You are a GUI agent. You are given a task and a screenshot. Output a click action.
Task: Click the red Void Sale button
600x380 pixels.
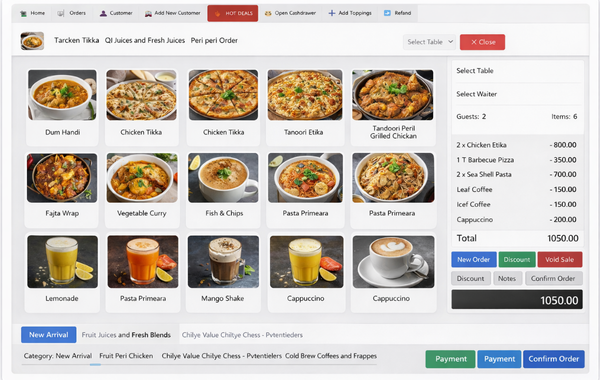pyautogui.click(x=559, y=259)
